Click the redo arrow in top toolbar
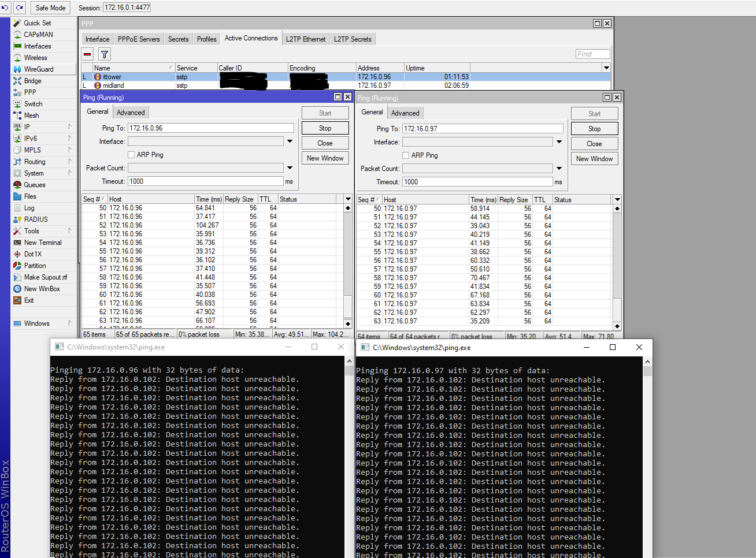Screen dimensions: 756x558 coord(20,8)
